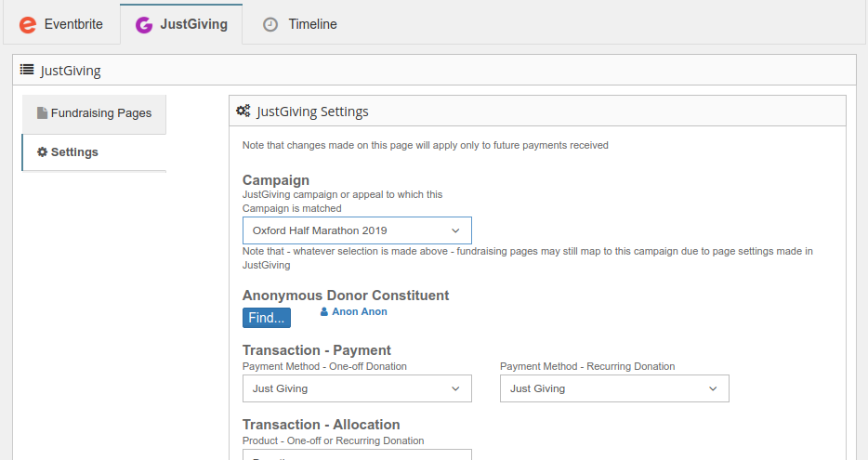Open the Anon Anon constituent link
Screen dimensions: 868x460
[x=360, y=311]
